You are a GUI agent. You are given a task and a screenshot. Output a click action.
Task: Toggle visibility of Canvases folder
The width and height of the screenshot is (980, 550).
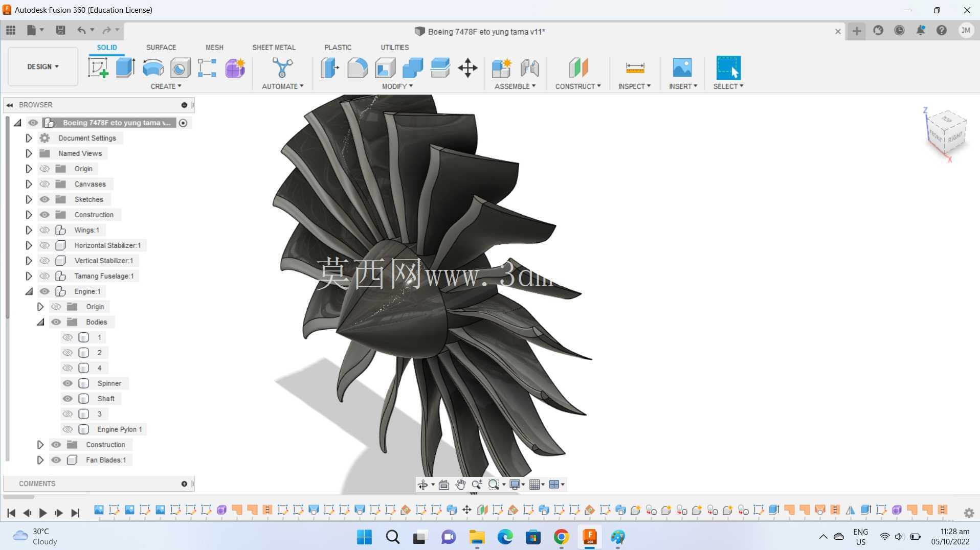pos(45,184)
